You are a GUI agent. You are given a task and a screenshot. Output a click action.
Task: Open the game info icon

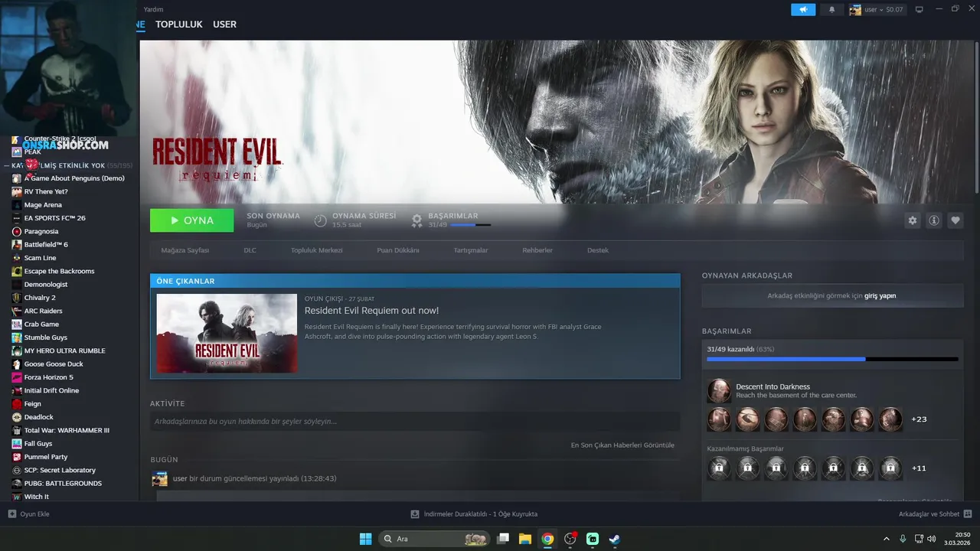click(934, 220)
